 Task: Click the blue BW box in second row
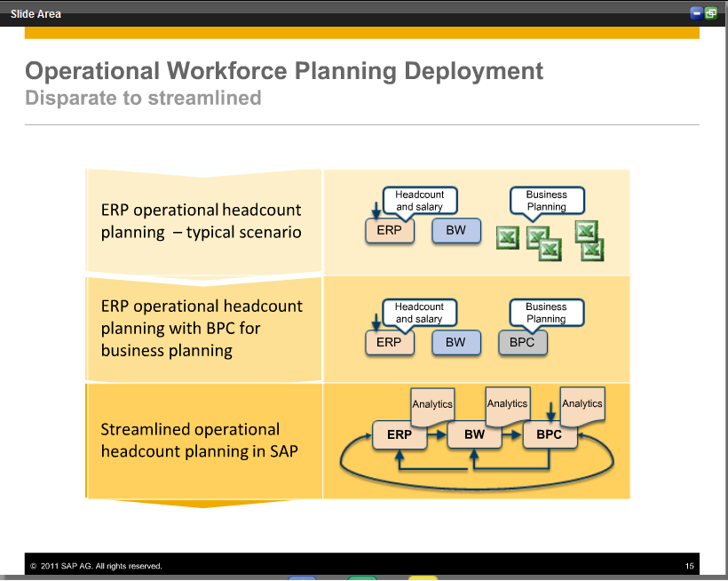point(455,343)
